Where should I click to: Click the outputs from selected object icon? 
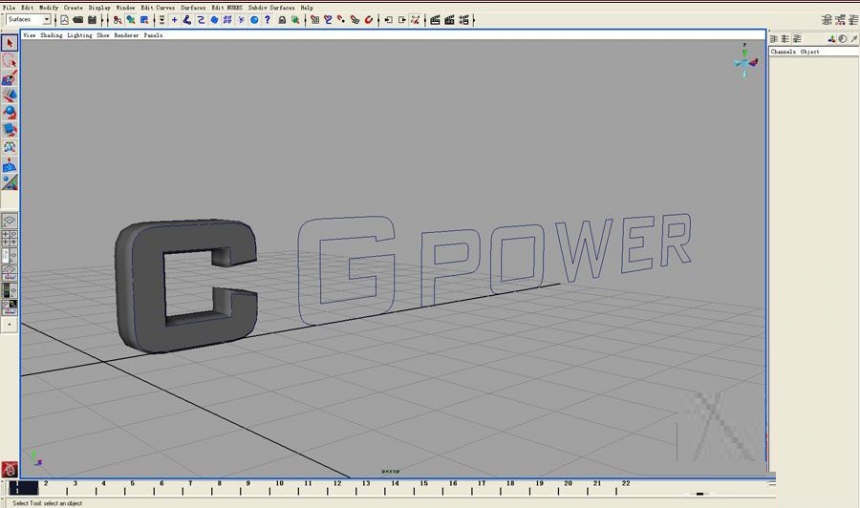402,20
